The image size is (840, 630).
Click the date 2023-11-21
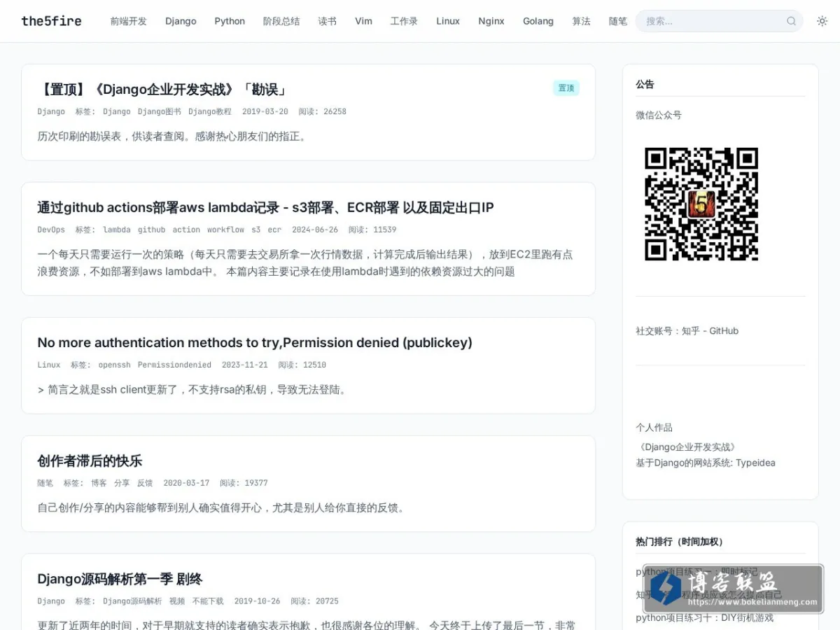(x=245, y=365)
